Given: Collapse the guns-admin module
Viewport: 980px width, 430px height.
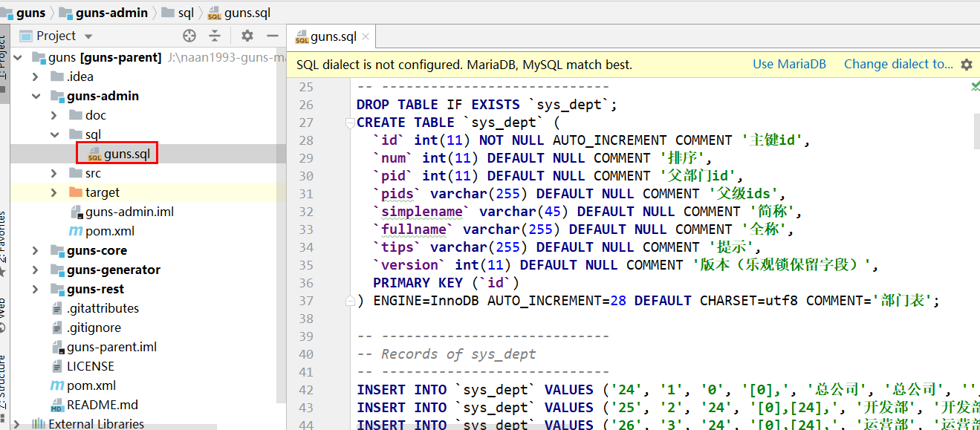Looking at the screenshot, I should (36, 96).
